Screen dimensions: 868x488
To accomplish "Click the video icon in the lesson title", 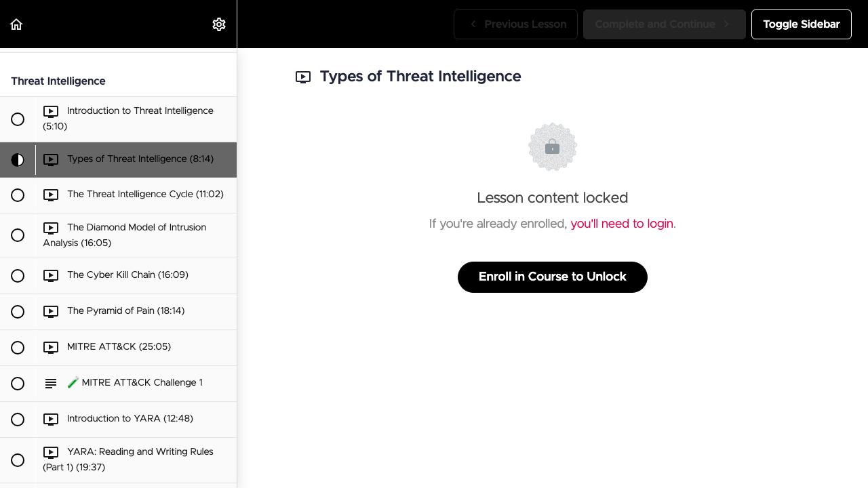I will click(x=303, y=77).
